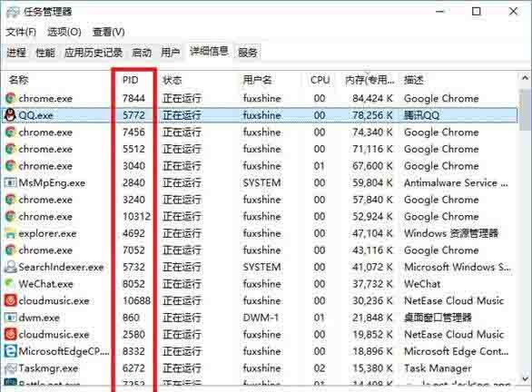Click the Taskmgr.exe process icon

(x=11, y=367)
